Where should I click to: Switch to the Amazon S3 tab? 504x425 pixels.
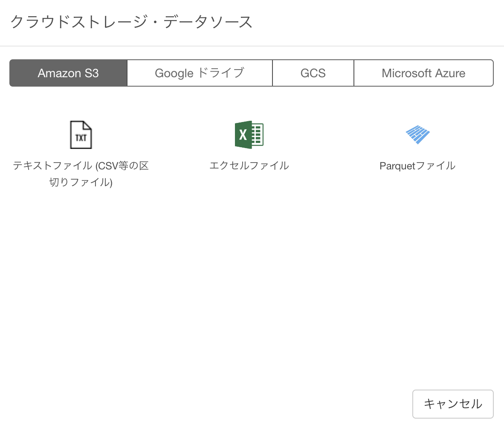69,73
